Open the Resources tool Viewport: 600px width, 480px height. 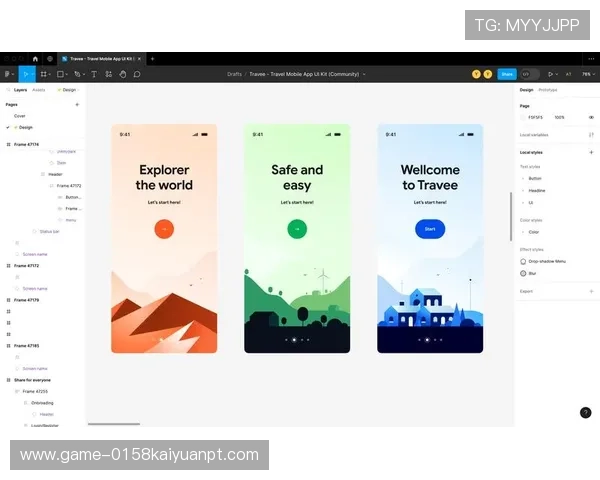(x=109, y=74)
